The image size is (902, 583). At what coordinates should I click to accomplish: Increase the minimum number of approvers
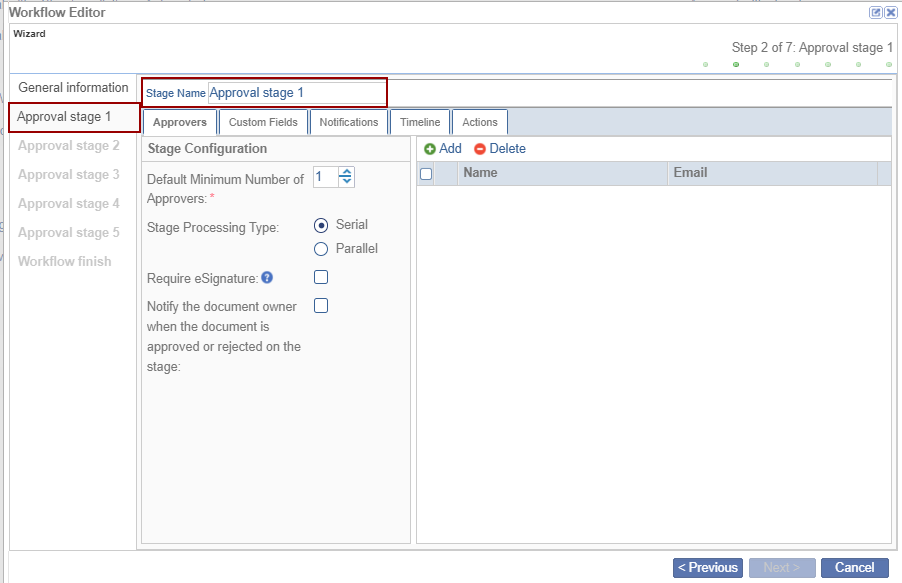point(346,172)
